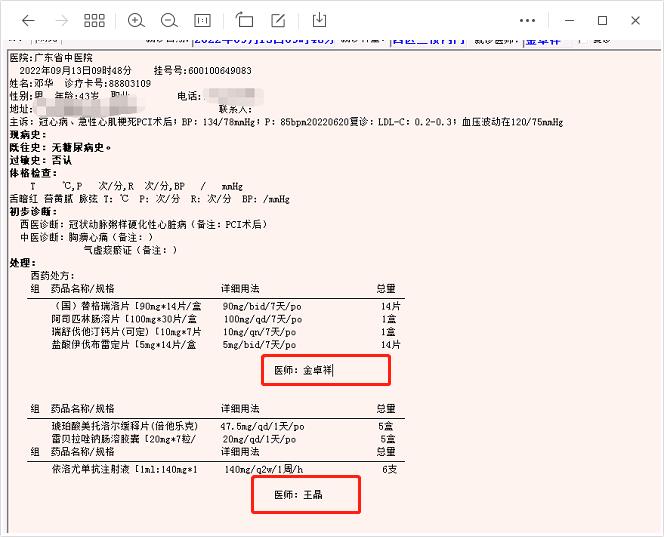Screen dimensions: 664x537
Task: Close the viewer window
Action: (635, 20)
